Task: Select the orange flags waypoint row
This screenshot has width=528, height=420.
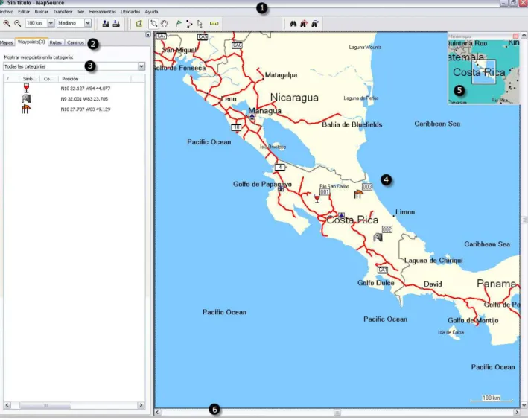Action: click(74, 109)
